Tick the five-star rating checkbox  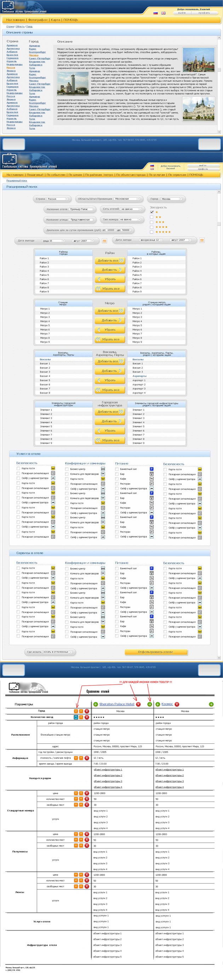pyautogui.click(x=152, y=232)
